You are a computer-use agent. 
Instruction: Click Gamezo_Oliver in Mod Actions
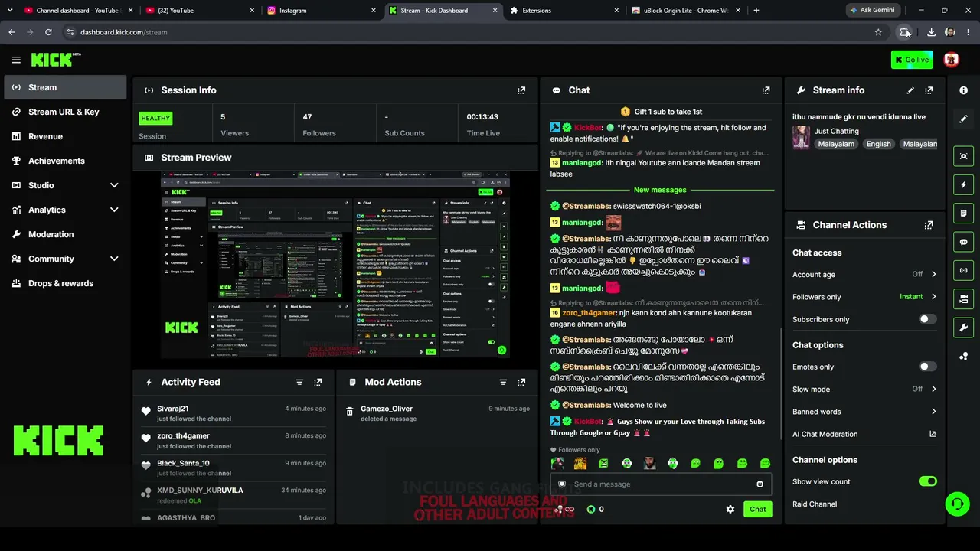387,409
